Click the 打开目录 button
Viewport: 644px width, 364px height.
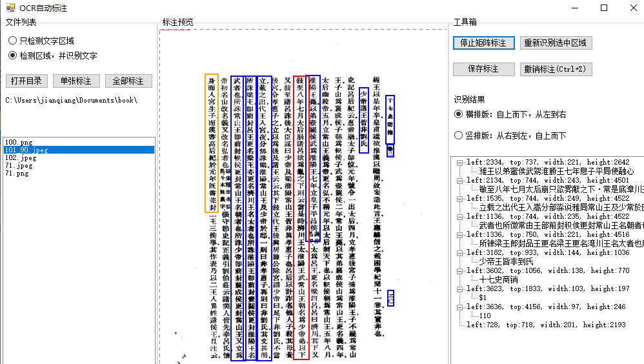[26, 81]
